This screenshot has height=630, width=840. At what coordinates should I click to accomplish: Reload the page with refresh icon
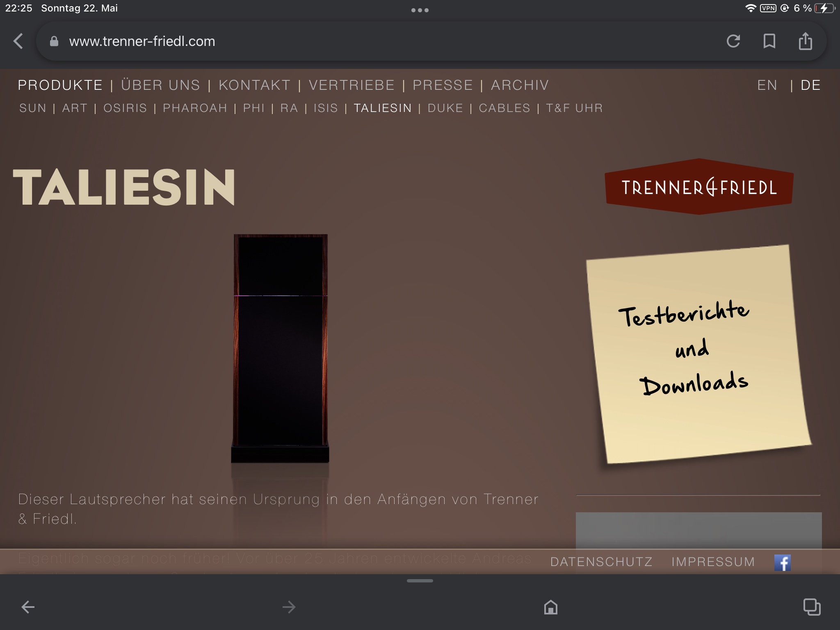[733, 41]
